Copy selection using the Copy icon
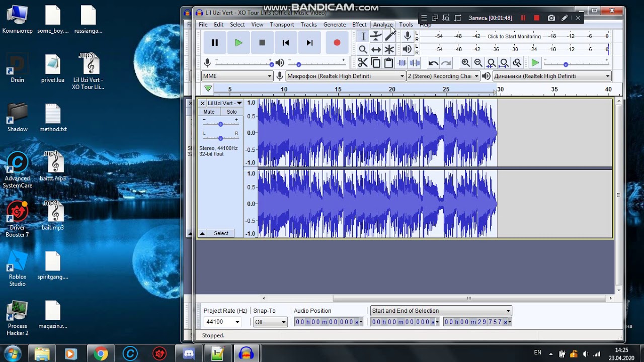The image size is (644, 362). tap(375, 63)
